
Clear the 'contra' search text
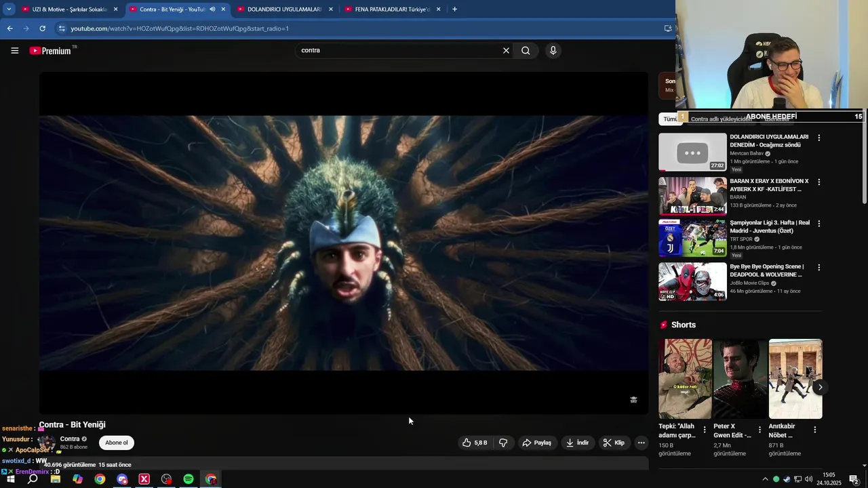click(x=506, y=50)
